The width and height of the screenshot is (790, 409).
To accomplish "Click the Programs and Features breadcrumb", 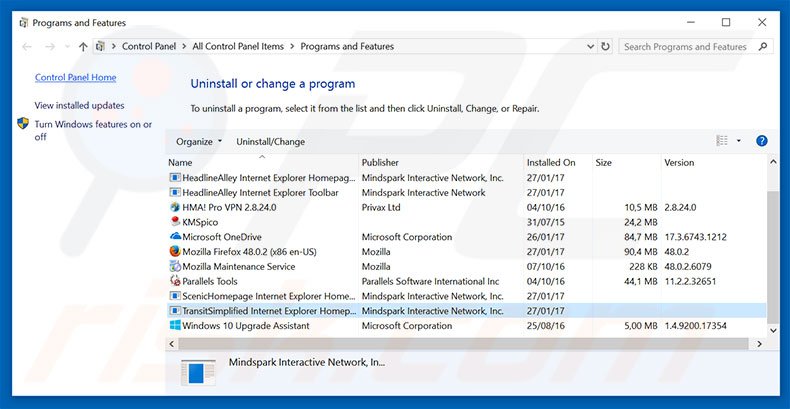I will point(347,46).
